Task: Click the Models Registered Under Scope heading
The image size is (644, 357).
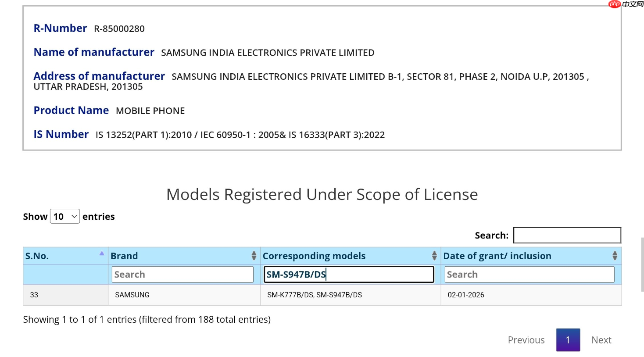Action: tap(322, 194)
